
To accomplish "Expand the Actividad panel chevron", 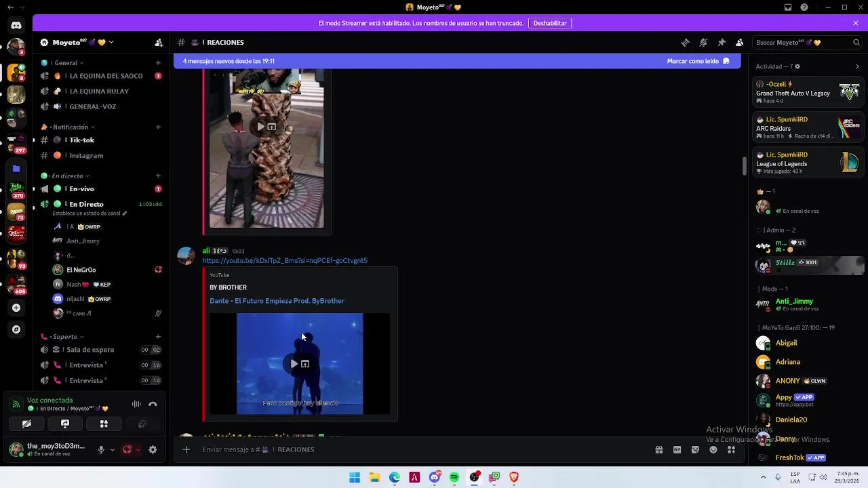I will (857, 66).
